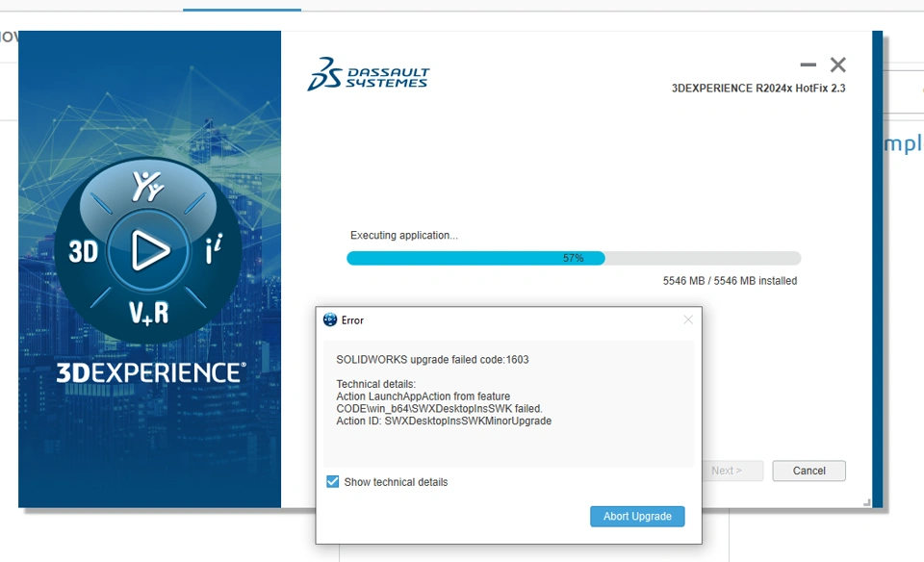Click '5546 MB / 5546 MB installed' text
The height and width of the screenshot is (562, 924).
(x=730, y=281)
